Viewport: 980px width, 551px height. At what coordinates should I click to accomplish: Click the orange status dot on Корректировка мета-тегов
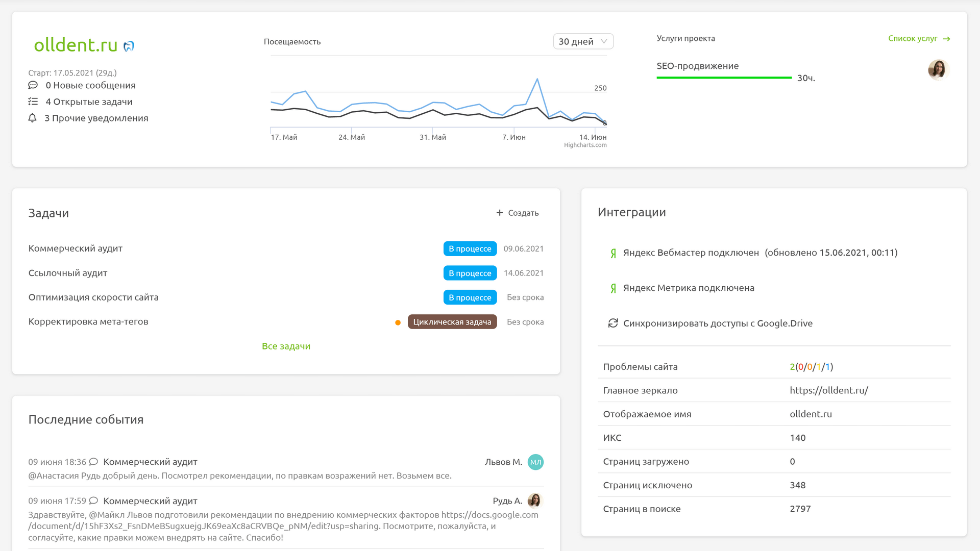pyautogui.click(x=398, y=322)
